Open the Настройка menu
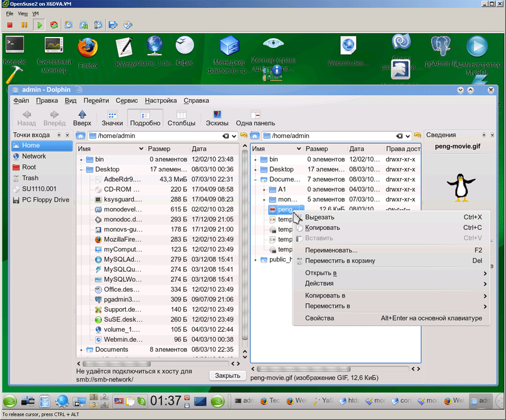The height and width of the screenshot is (420, 506). tap(161, 101)
